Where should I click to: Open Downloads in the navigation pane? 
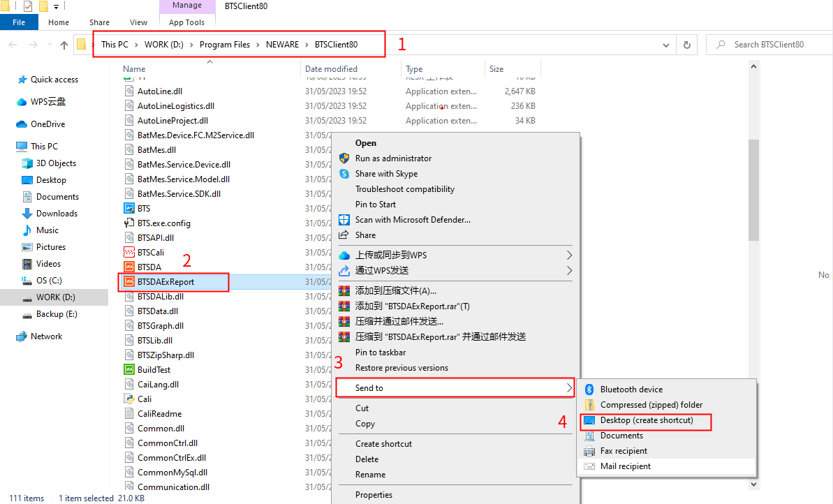tap(57, 214)
